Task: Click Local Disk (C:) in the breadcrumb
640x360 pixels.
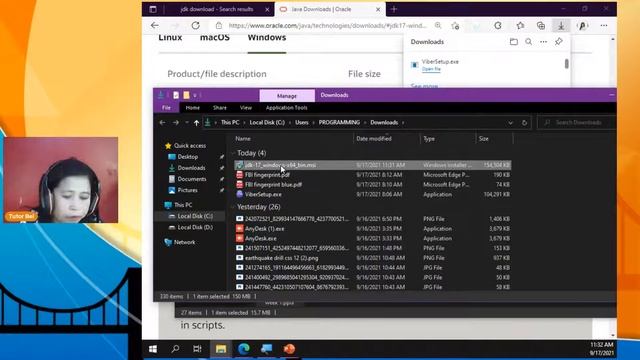Action: [267, 122]
